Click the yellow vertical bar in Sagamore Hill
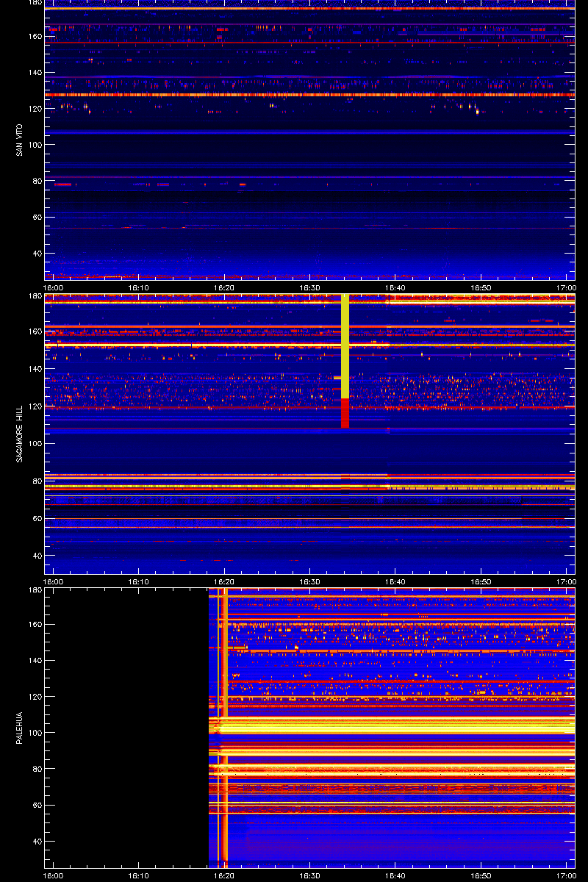This screenshot has width=588, height=882. [x=345, y=346]
